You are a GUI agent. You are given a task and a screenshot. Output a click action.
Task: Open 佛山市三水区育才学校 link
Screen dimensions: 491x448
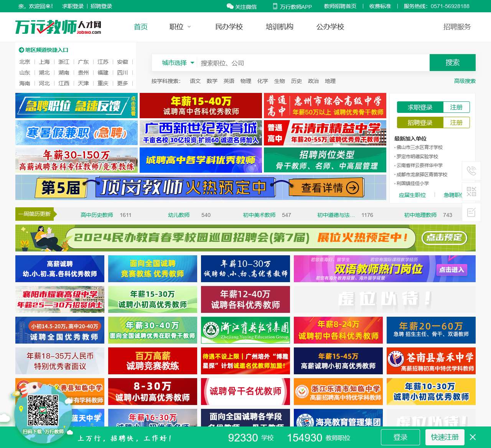click(x=420, y=147)
